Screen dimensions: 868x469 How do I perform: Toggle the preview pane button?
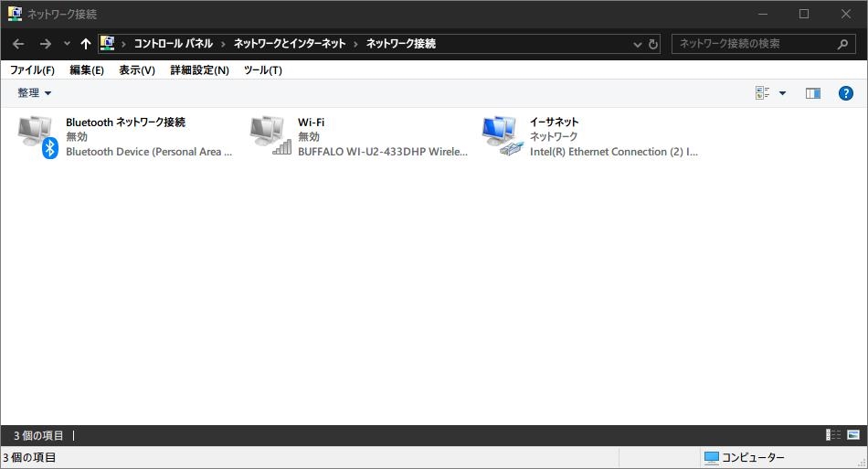(813, 93)
